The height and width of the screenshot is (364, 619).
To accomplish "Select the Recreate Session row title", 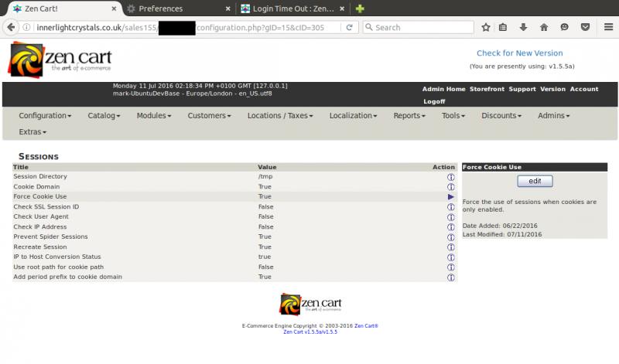I will coord(40,247).
